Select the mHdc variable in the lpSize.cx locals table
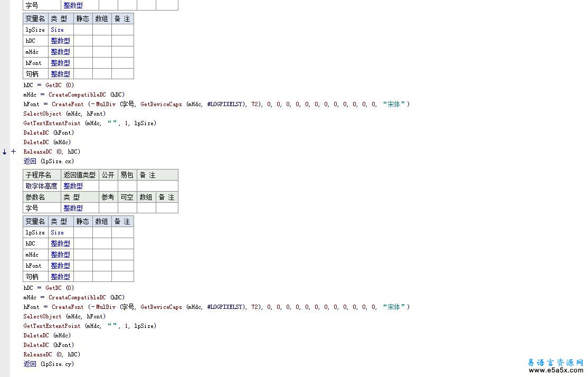The width and height of the screenshot is (588, 377). (x=35, y=52)
